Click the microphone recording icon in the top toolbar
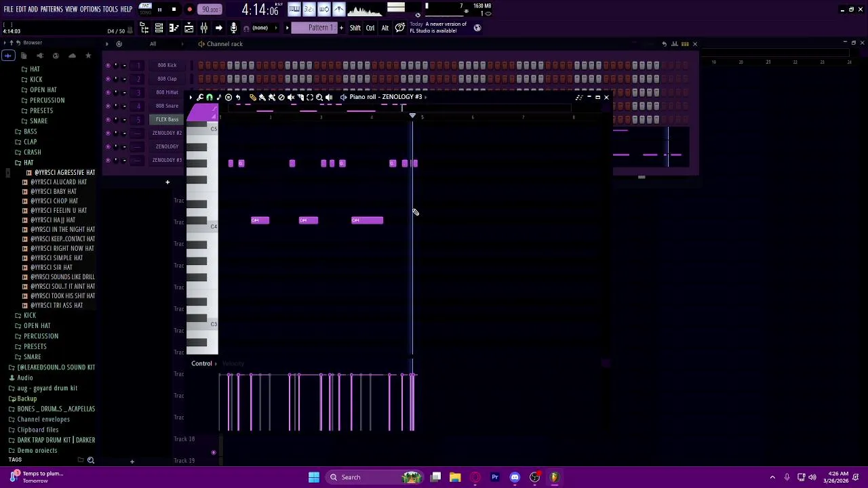 (x=233, y=28)
